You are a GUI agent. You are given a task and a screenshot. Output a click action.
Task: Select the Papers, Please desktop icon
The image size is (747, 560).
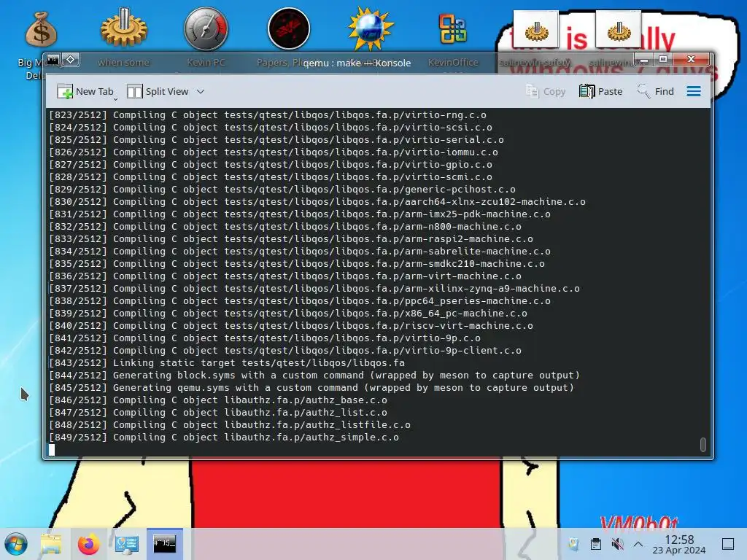tap(288, 28)
